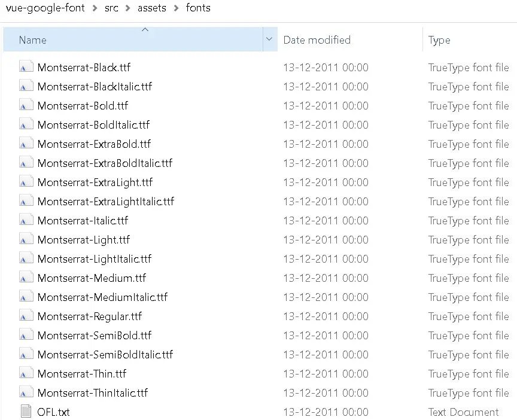
Task: Click the date modified of Montserrat-Thin.ttf
Action: pyautogui.click(x=326, y=373)
